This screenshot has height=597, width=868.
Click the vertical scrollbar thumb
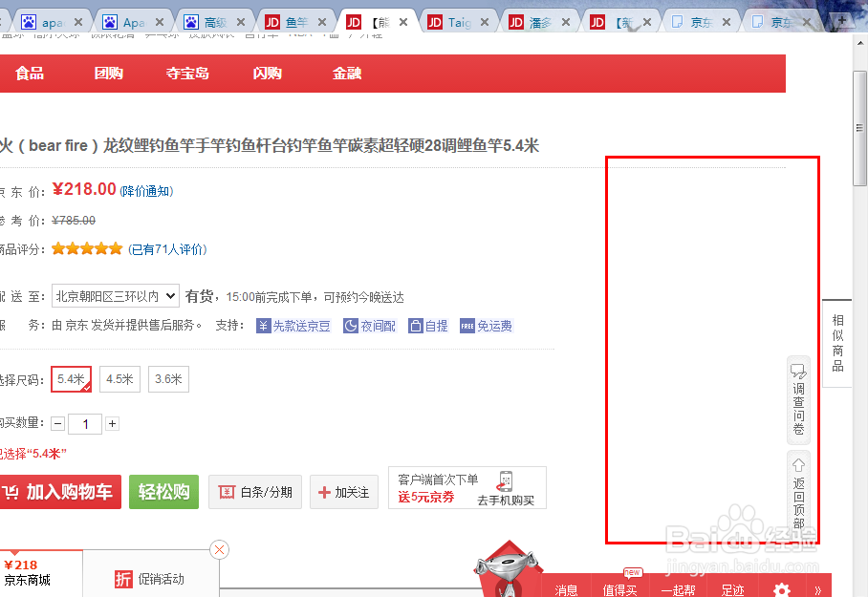(859, 128)
